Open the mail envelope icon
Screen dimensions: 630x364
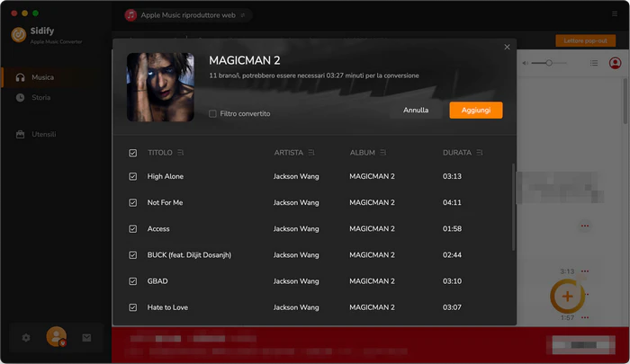(86, 338)
